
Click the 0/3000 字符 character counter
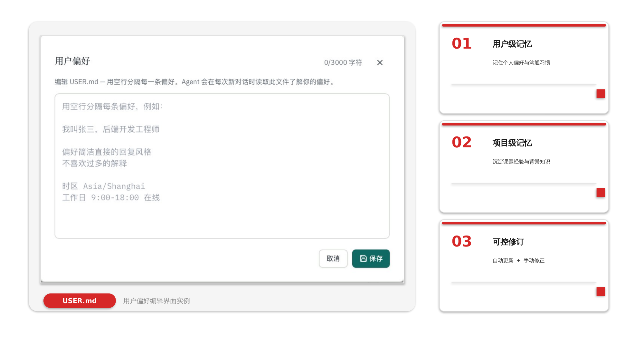(343, 62)
